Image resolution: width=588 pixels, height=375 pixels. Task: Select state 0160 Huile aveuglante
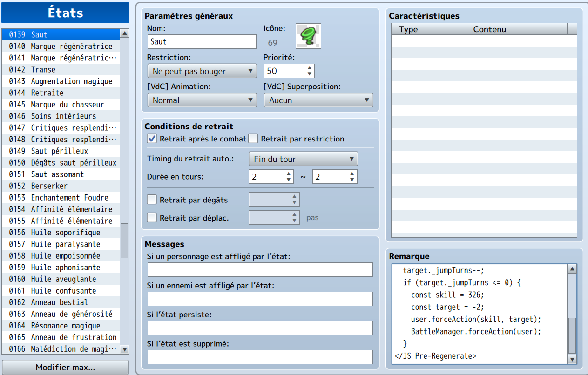(61, 279)
